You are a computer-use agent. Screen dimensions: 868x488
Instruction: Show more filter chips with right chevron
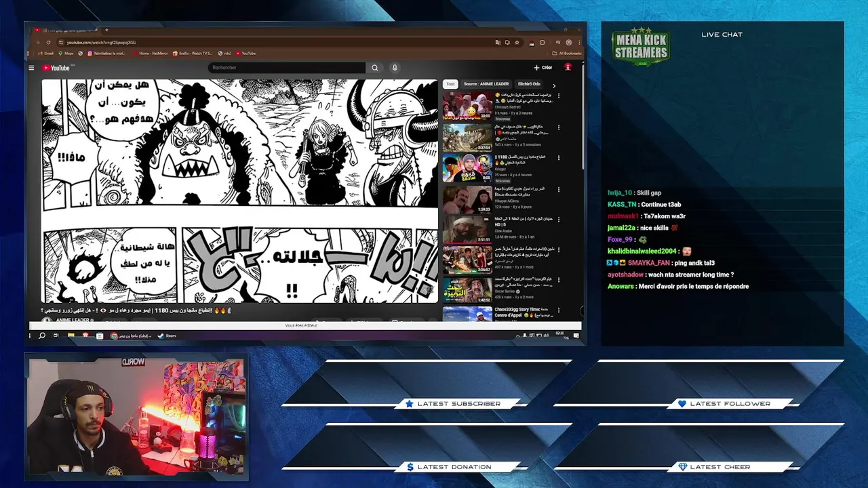(554, 85)
